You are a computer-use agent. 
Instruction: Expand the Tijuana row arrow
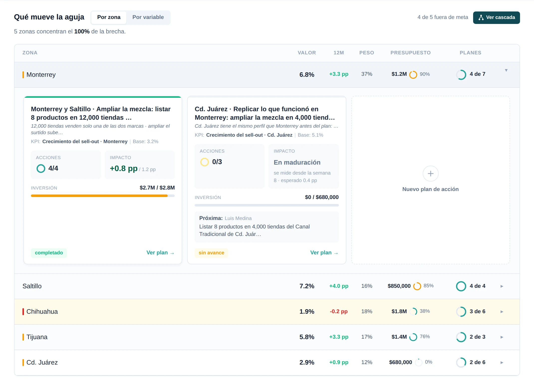click(502, 337)
